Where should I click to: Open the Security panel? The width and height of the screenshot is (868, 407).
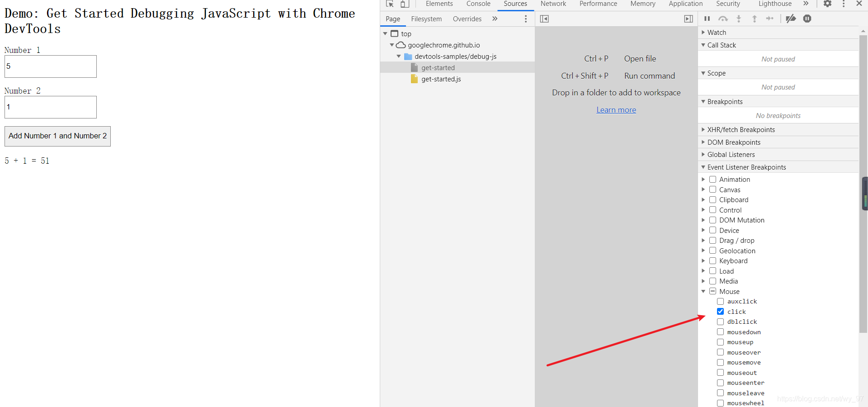(728, 4)
